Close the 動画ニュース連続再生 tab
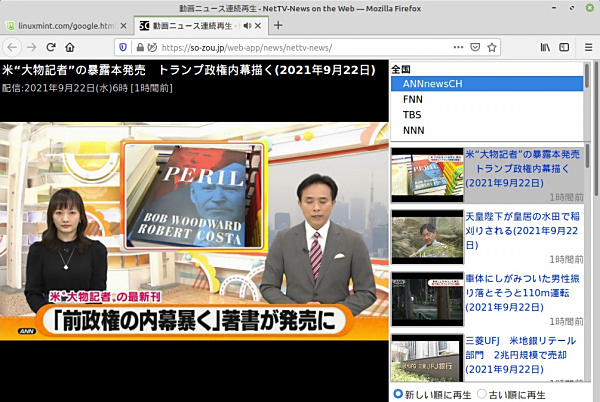Image resolution: width=600 pixels, height=402 pixels. tap(258, 26)
